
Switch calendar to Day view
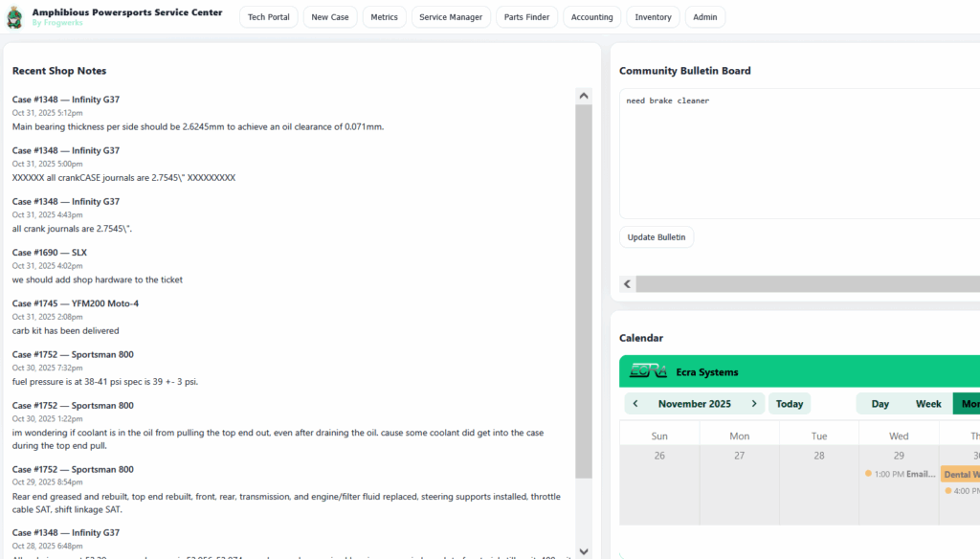click(880, 404)
